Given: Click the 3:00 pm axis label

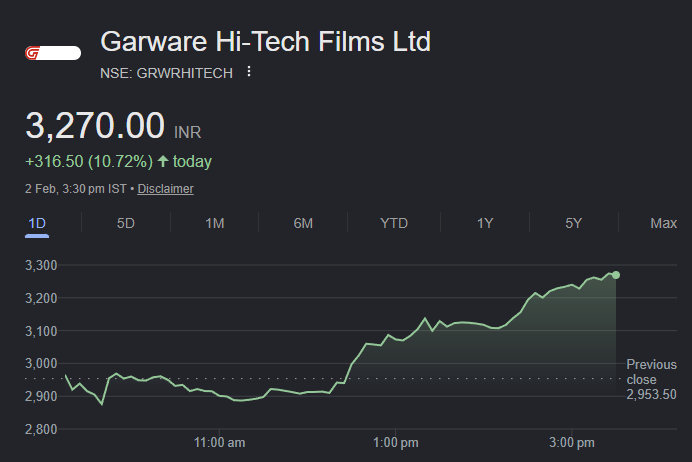Looking at the screenshot, I should [x=572, y=443].
